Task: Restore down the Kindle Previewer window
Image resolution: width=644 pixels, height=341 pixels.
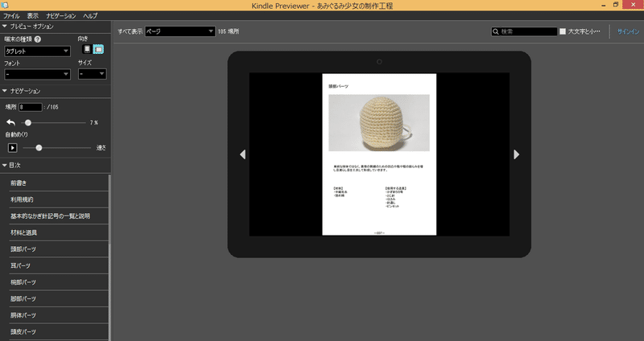Action: [616, 5]
